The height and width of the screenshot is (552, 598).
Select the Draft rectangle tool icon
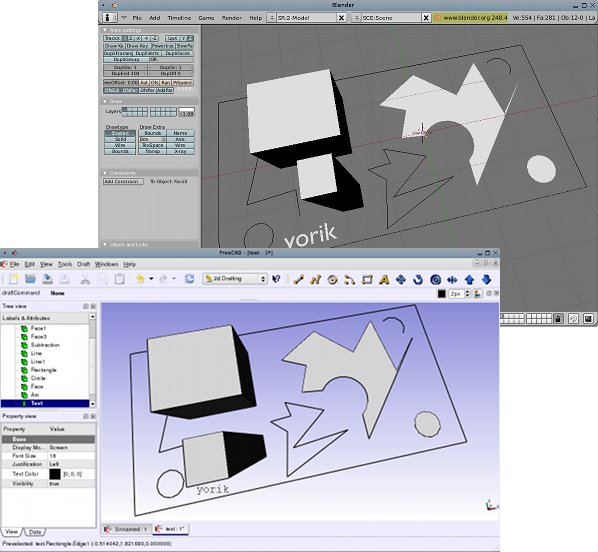pos(367,280)
